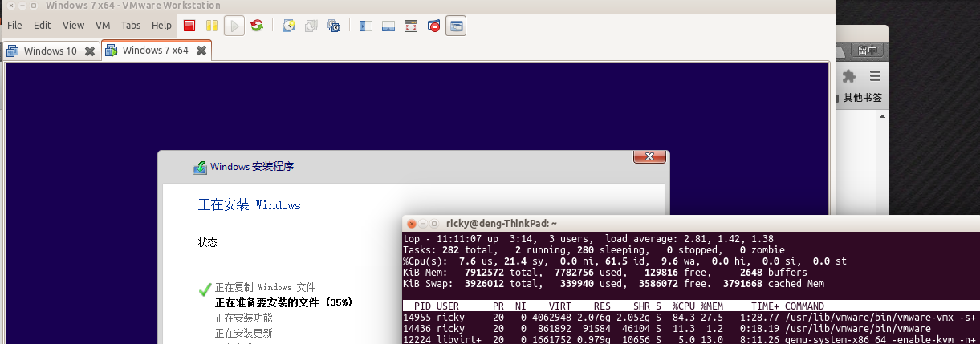Power off the VM with the red stop icon
This screenshot has height=344, width=980.
point(189,26)
